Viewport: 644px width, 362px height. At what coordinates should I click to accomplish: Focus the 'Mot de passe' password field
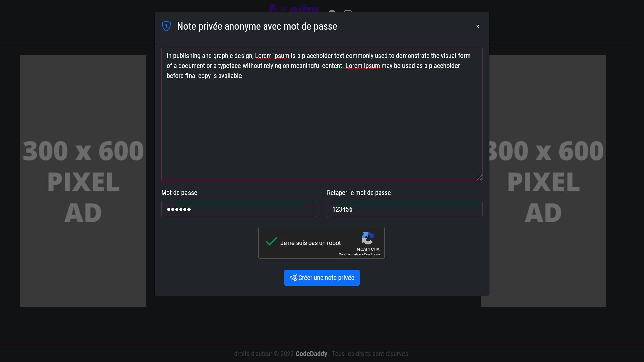point(239,209)
